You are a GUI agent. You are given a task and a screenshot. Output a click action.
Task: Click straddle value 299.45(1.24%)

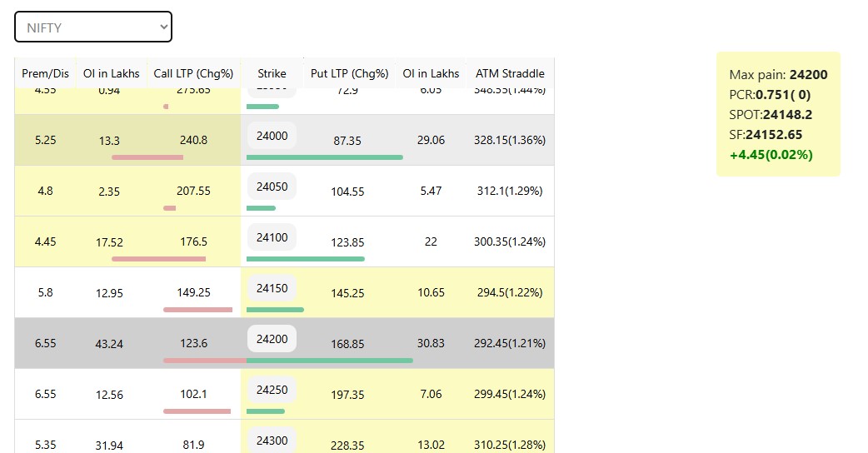click(510, 395)
